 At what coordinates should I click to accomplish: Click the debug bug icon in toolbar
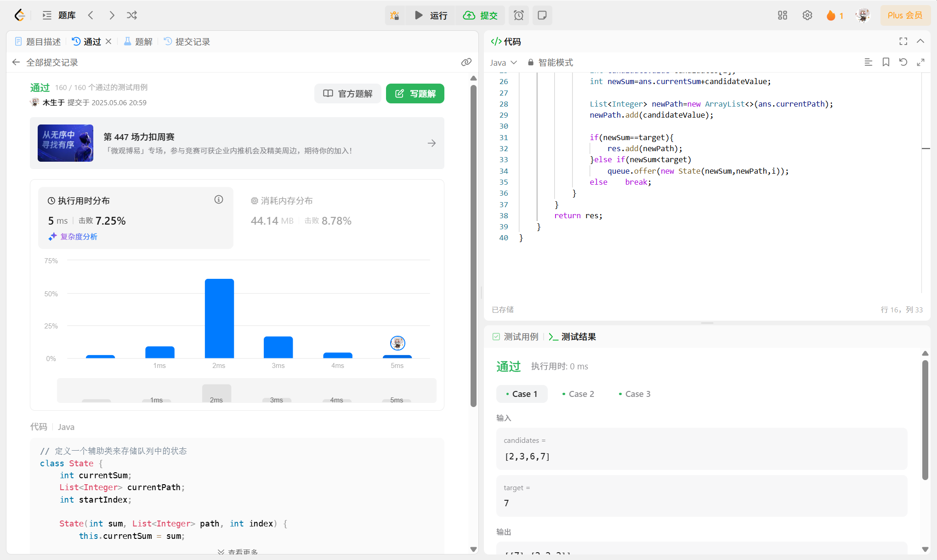click(x=394, y=16)
